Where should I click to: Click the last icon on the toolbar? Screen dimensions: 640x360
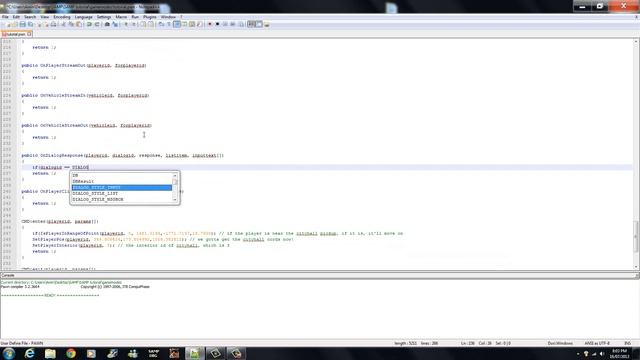pyautogui.click(x=267, y=24)
